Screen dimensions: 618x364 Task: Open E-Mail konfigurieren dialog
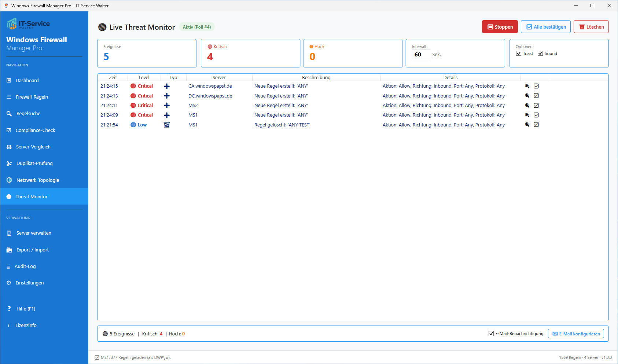point(576,334)
